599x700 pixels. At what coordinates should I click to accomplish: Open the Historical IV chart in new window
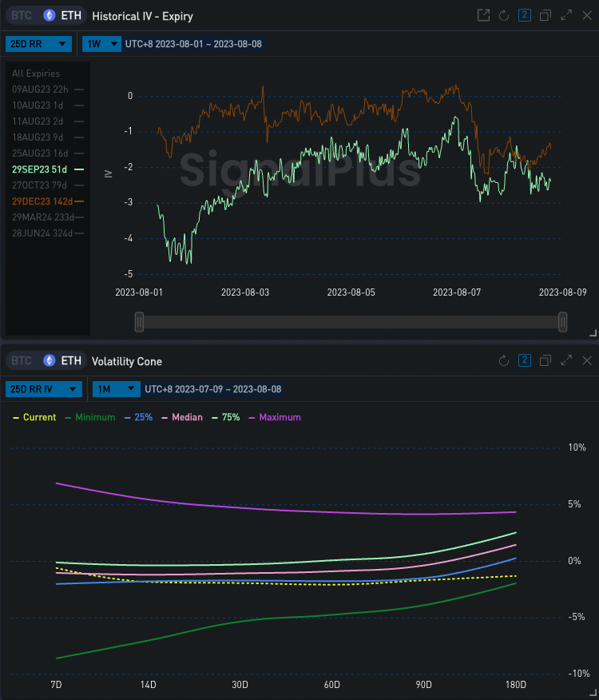[x=483, y=15]
